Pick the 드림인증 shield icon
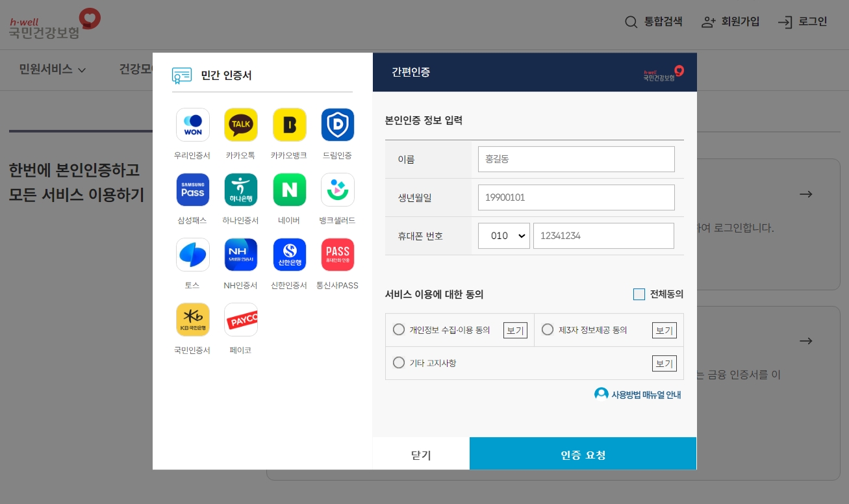 coord(338,125)
